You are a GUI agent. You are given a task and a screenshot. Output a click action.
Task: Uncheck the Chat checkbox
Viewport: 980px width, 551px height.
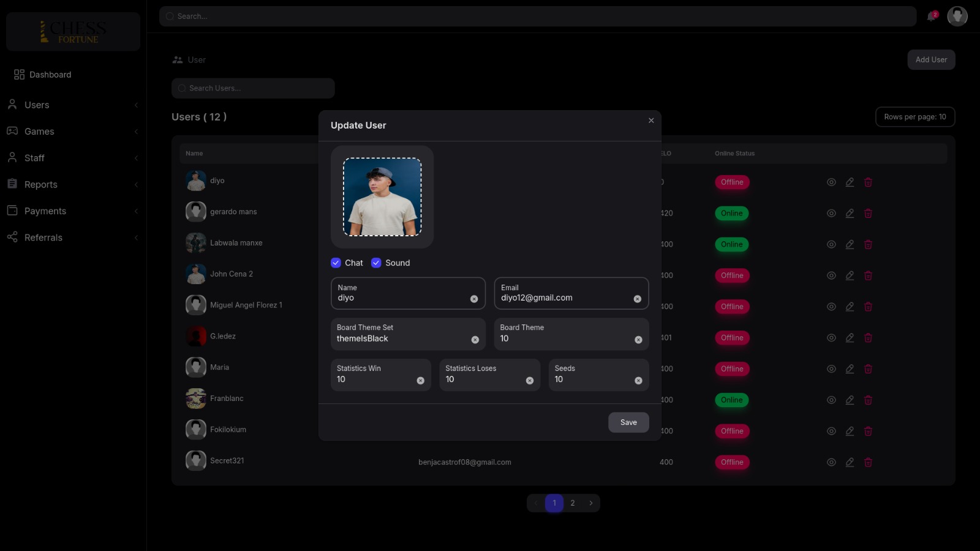336,263
